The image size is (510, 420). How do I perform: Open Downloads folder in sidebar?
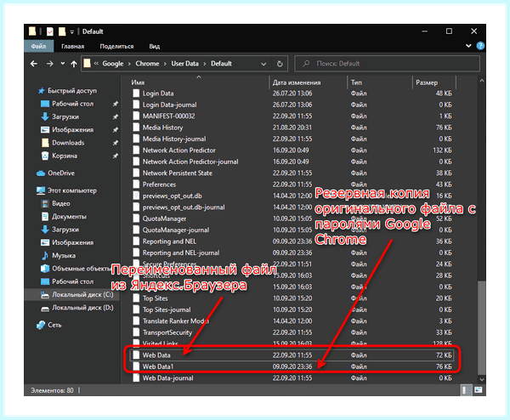pos(68,143)
